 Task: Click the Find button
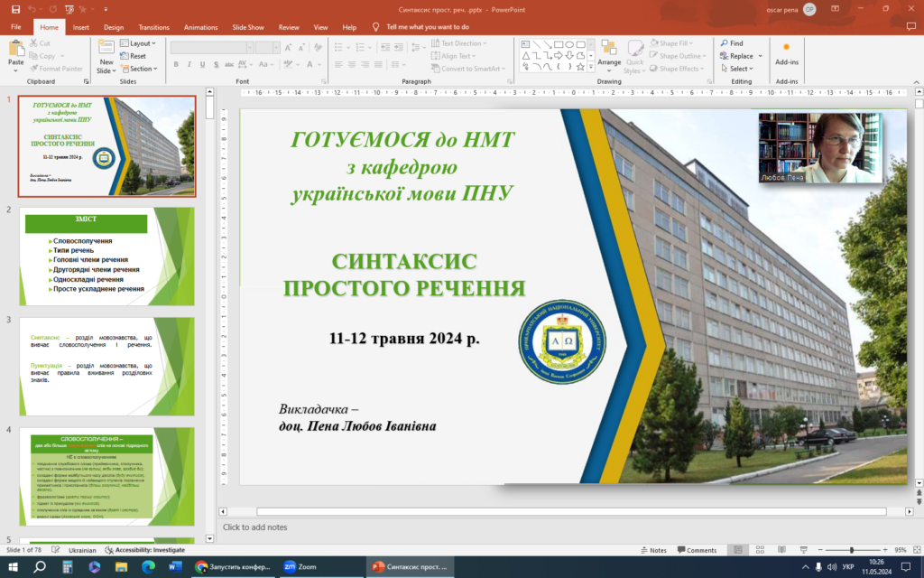coord(732,43)
